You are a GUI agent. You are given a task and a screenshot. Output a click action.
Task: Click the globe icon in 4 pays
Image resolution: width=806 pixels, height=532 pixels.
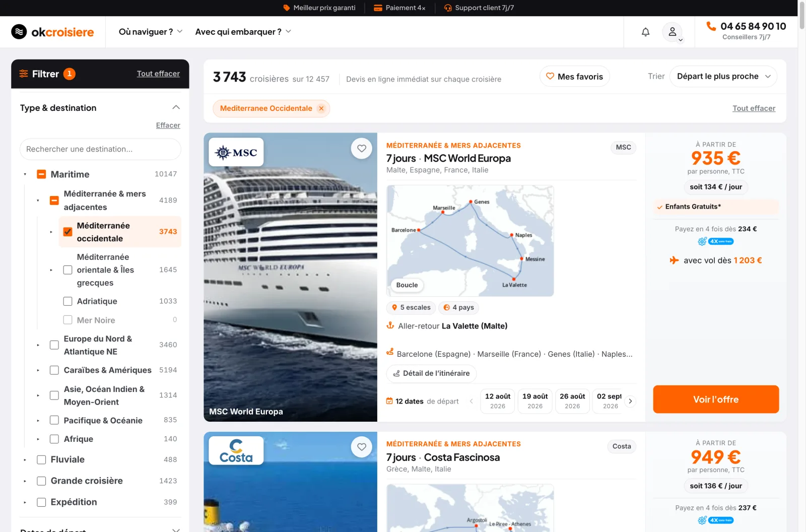446,307
